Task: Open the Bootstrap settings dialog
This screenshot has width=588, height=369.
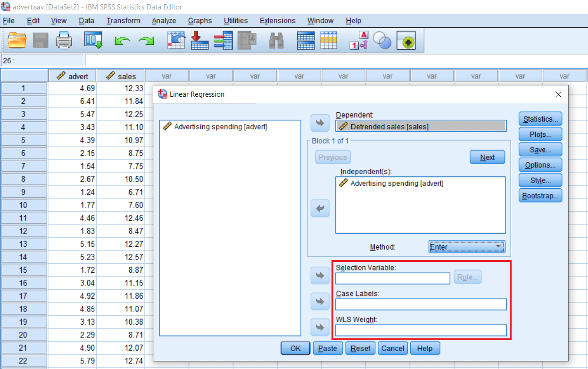Action: (540, 195)
